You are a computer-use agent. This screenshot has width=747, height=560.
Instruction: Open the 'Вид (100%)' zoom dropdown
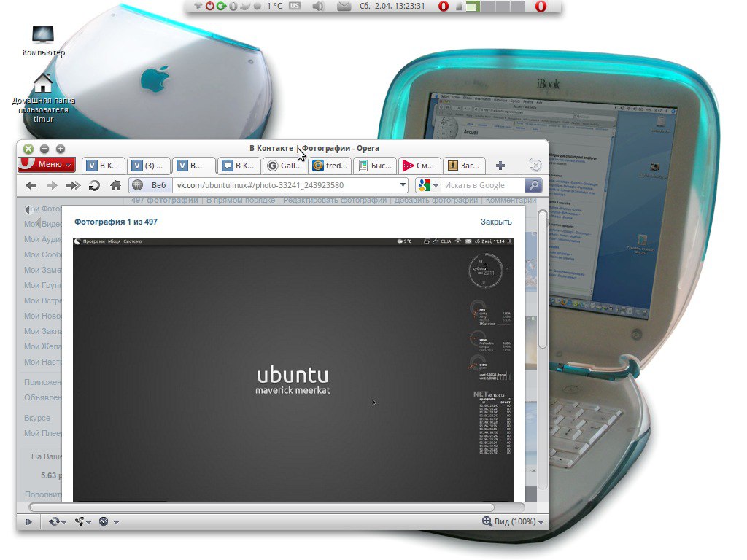click(519, 522)
